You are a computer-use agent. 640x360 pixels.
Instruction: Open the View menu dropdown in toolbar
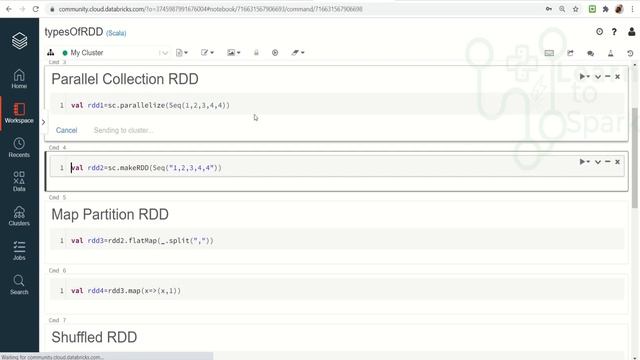point(233,53)
